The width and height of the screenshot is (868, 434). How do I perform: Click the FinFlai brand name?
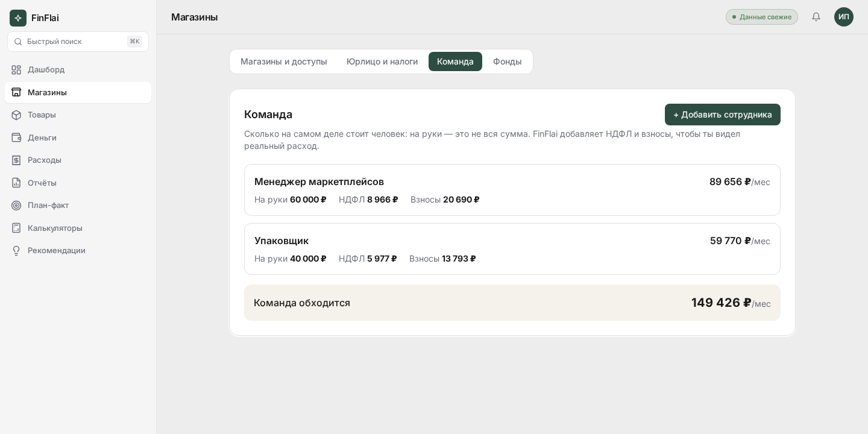(45, 18)
